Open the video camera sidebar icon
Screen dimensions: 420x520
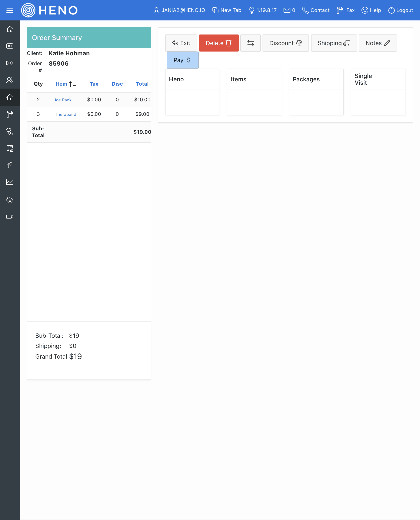(x=10, y=216)
